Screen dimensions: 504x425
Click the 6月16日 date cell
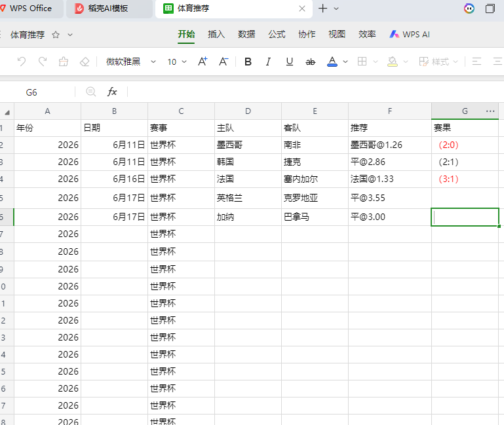click(115, 179)
